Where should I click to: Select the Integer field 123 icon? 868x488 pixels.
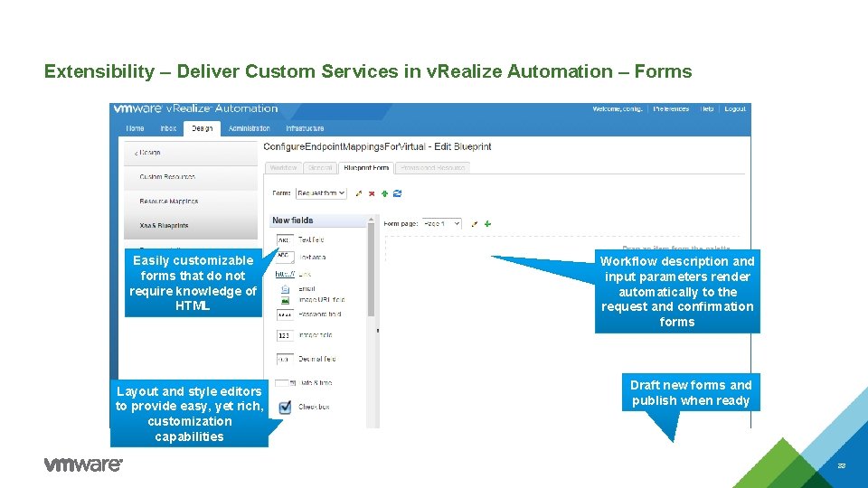click(285, 335)
